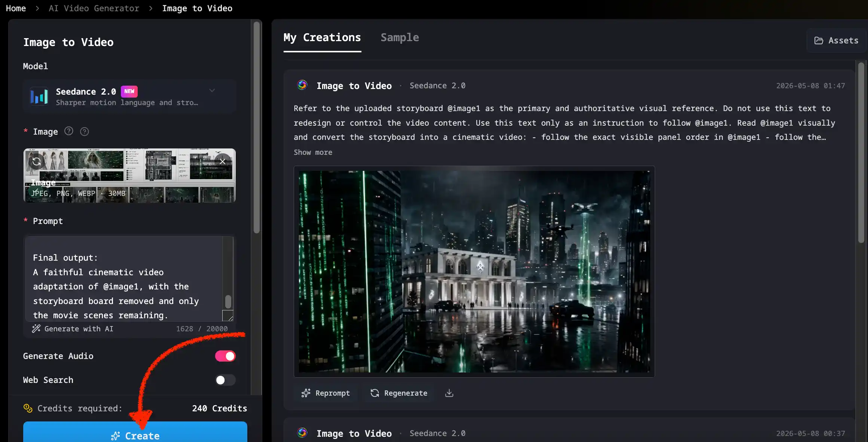Click the Credits required label
868x442 pixels.
[x=80, y=408]
